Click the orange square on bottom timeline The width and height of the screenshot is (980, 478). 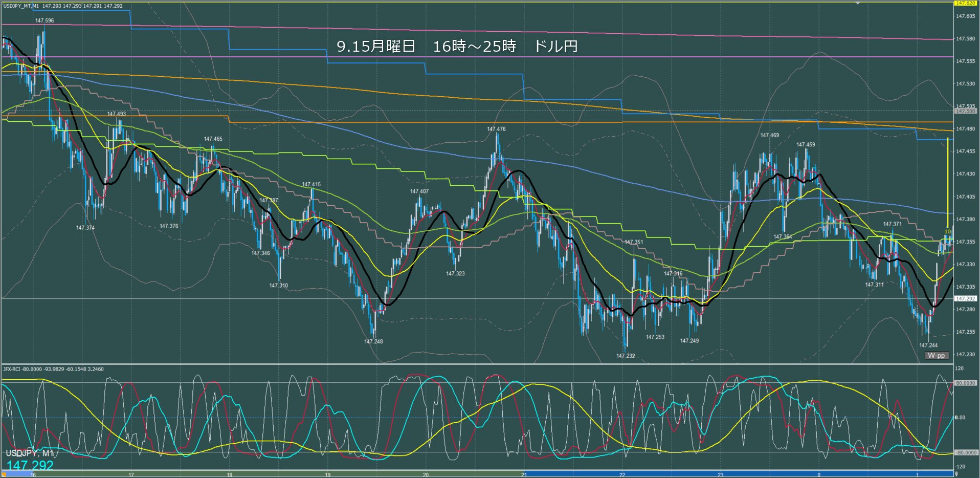[4, 474]
